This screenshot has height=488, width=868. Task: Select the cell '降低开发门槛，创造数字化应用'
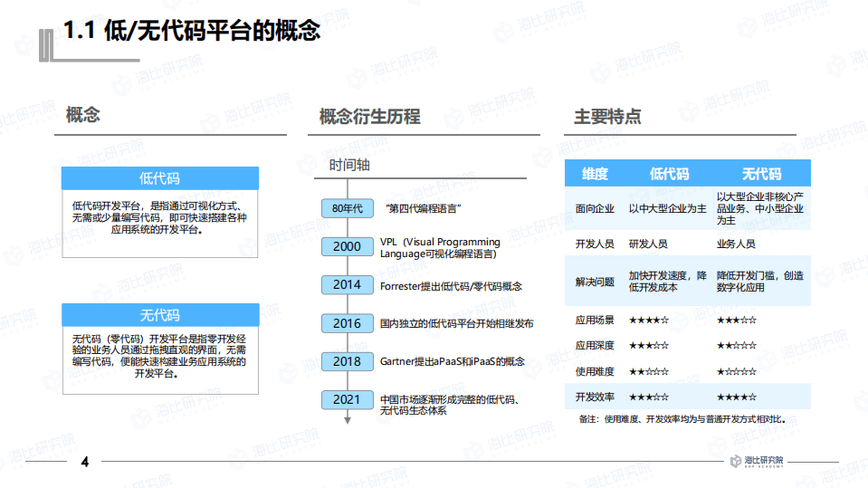click(x=760, y=282)
